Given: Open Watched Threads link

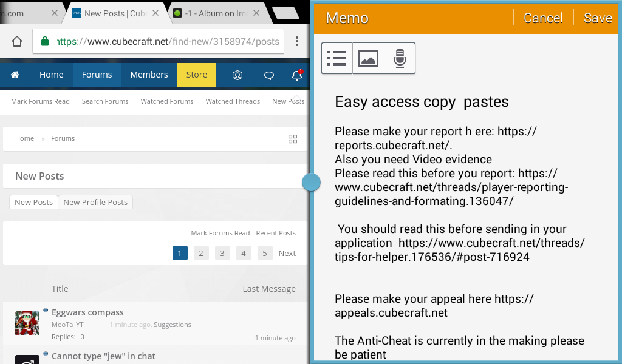Looking at the screenshot, I should 233,101.
